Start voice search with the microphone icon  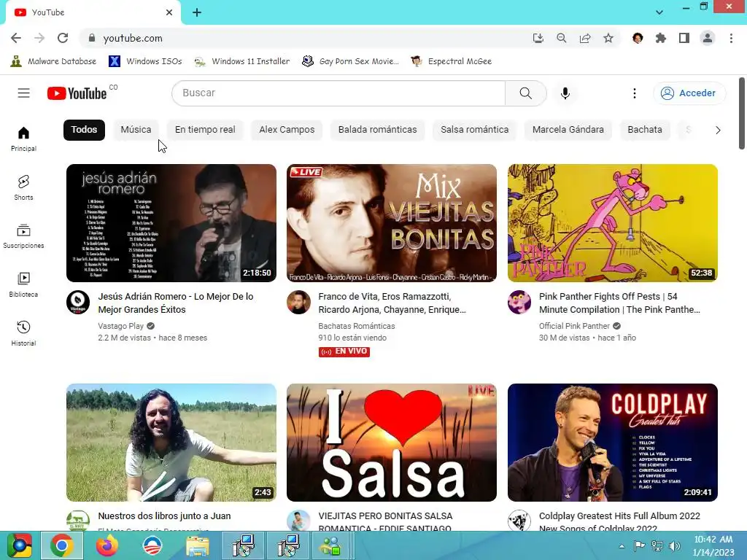pos(565,93)
